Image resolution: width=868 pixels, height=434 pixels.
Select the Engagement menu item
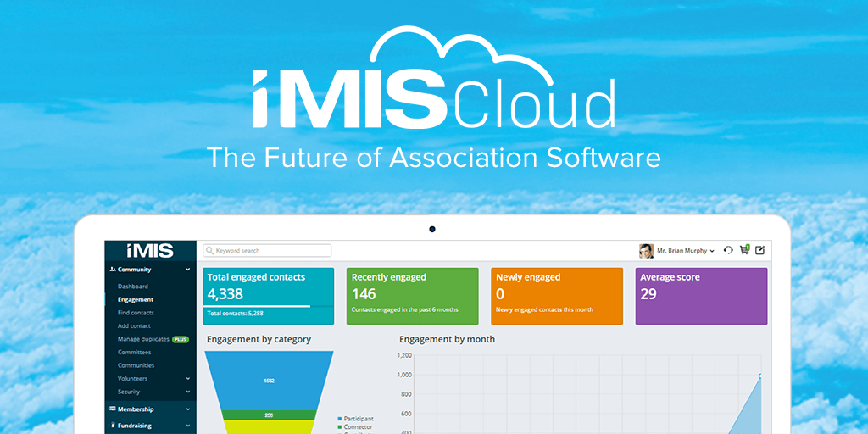click(136, 299)
